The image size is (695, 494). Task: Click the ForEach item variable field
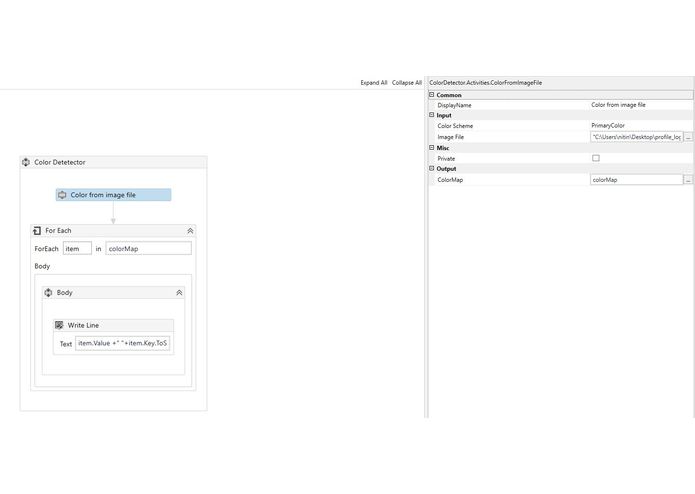tap(77, 249)
